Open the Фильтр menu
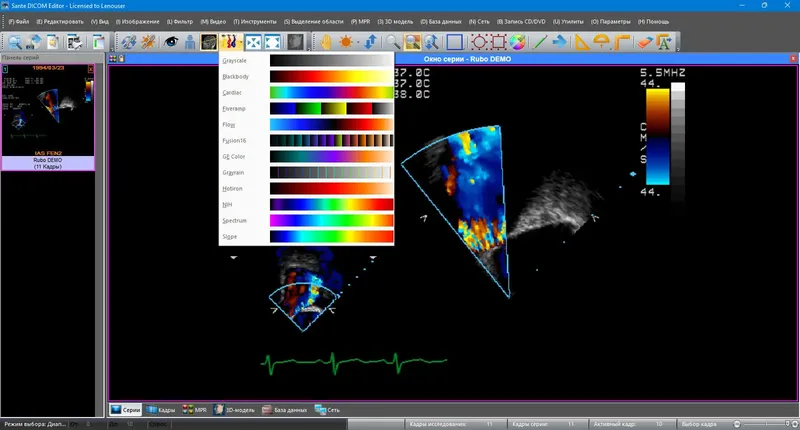Viewport: 800px width, 430px height. pos(180,22)
